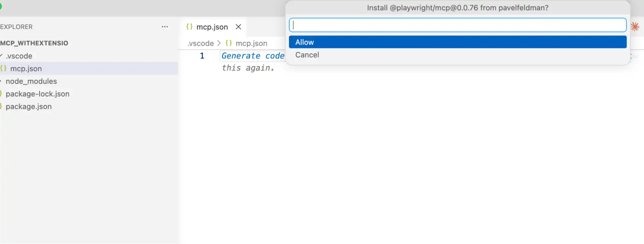644x244 pixels.
Task: Click the 'Generate code' ghost text
Action: tap(253, 56)
